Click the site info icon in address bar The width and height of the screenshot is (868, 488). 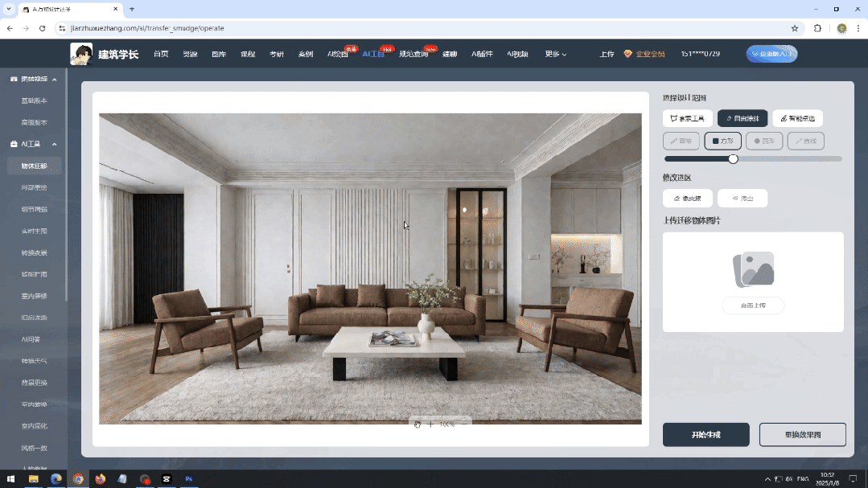coord(62,28)
